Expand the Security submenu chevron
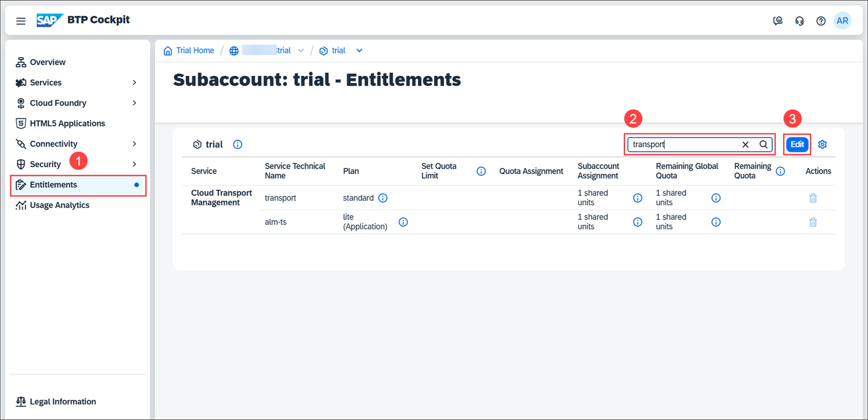The image size is (868, 420). tap(134, 164)
